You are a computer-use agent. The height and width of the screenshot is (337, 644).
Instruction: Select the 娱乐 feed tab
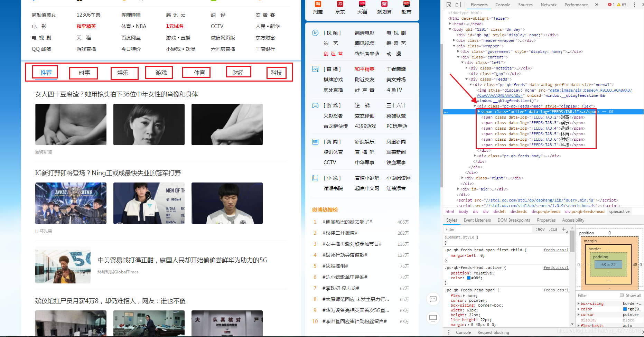pos(123,73)
